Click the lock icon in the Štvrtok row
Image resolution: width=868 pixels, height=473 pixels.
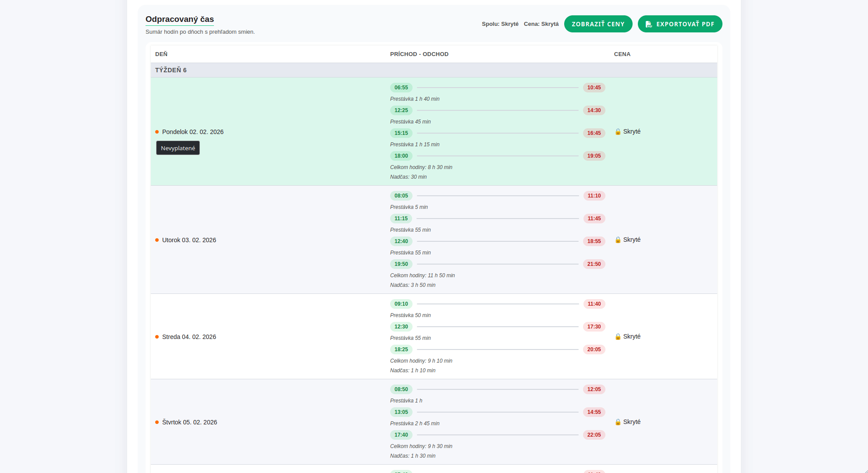coord(618,422)
